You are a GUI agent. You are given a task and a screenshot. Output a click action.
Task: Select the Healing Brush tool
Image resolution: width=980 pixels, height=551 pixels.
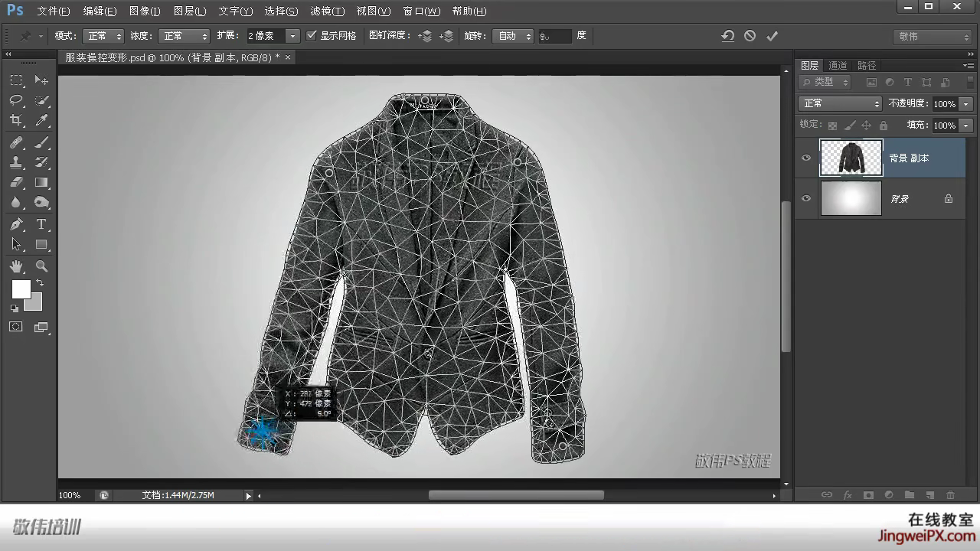point(16,142)
